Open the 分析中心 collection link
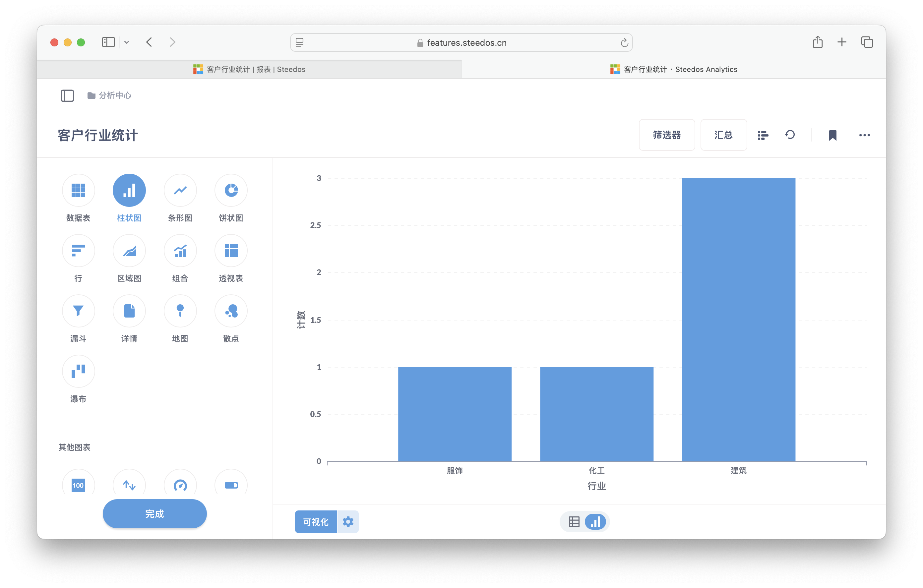 coord(109,95)
